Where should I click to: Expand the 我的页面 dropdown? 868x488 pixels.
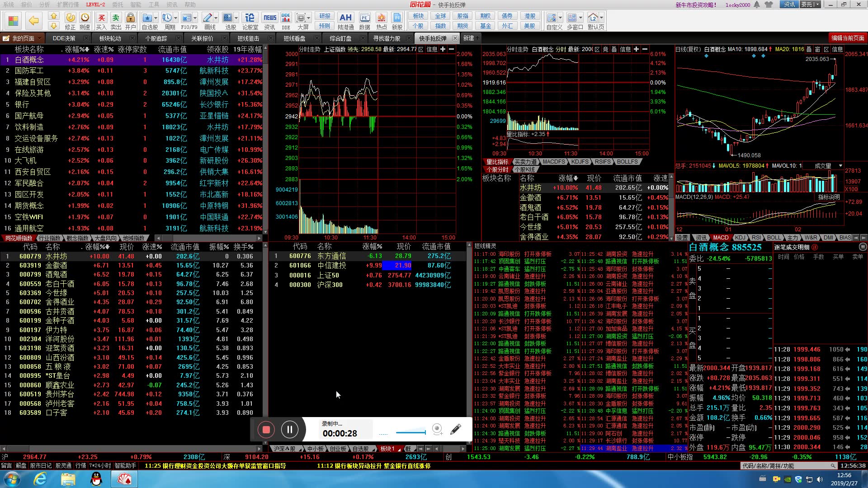40,38
